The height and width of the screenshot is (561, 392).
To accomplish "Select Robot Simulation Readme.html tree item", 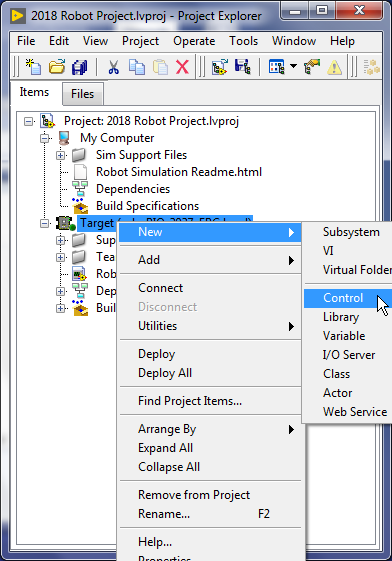I will [179, 172].
